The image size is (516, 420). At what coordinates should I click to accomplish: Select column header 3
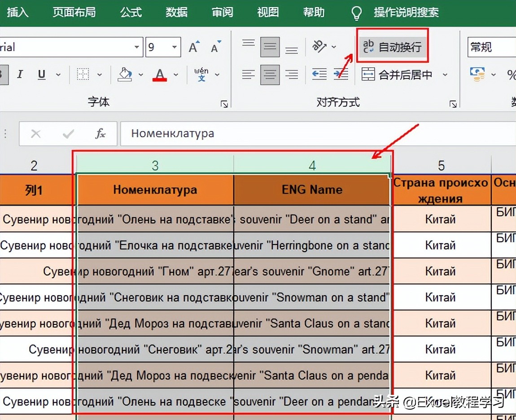pos(155,165)
